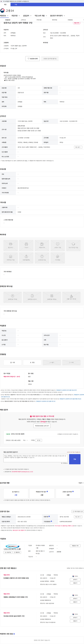Screen dimensions: 84x644
Task: Select the 장애인용 주차장 icon
Action: pyautogui.click(x=13, y=297)
